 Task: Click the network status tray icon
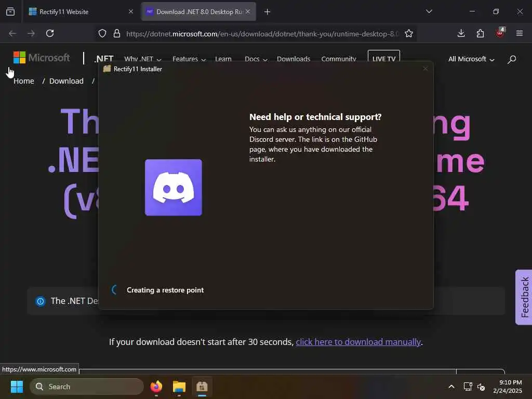pos(468,387)
